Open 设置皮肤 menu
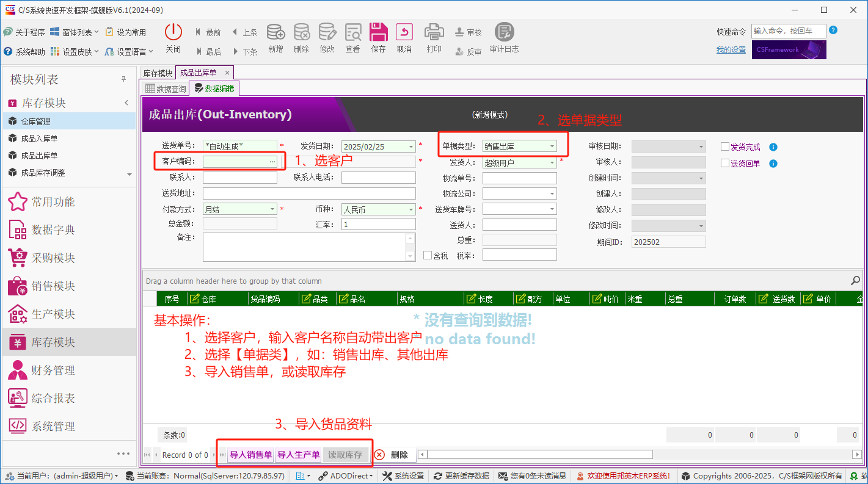Viewport: 868px width, 484px height. (74, 52)
